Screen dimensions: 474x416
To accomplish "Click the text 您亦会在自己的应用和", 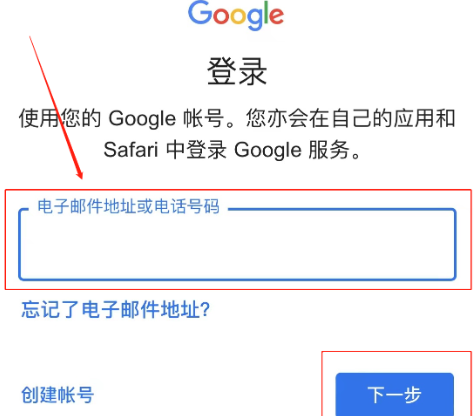I will pos(350,118).
